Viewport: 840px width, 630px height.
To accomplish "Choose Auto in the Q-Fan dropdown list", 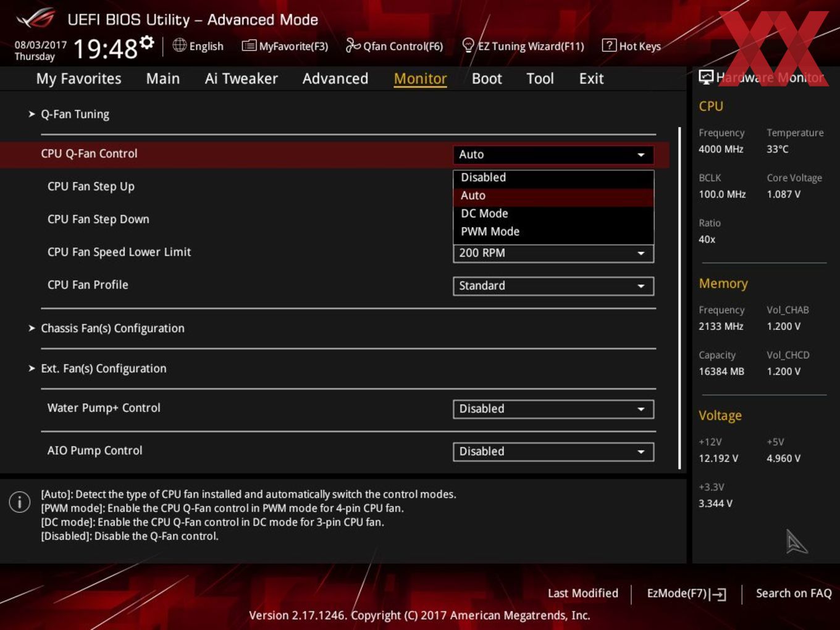I will [x=553, y=195].
